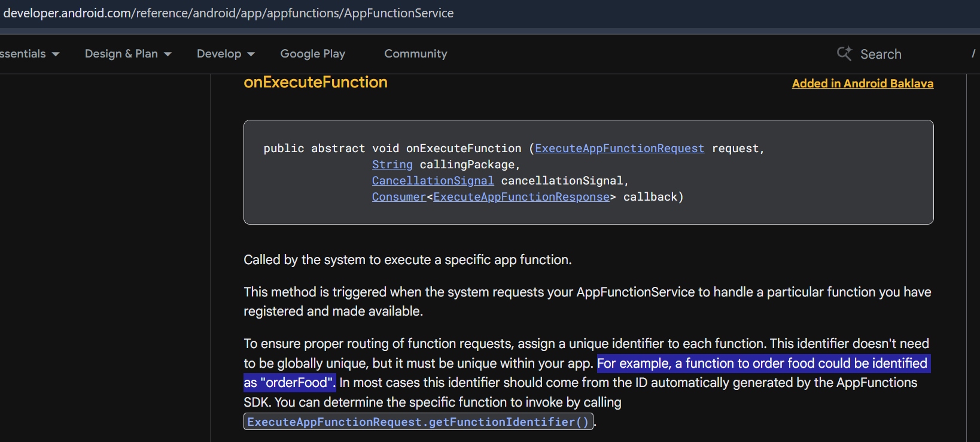Open the Consumer type link
The width and height of the screenshot is (980, 442).
[x=398, y=196]
